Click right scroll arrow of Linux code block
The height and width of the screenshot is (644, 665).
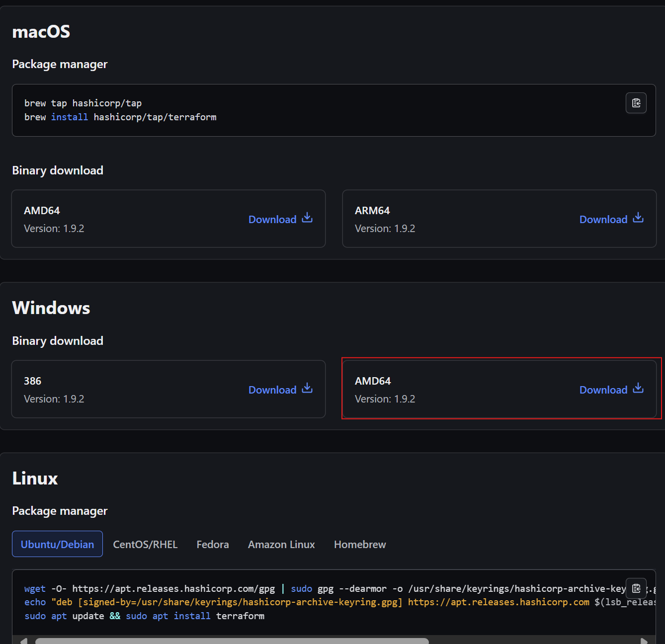644,641
